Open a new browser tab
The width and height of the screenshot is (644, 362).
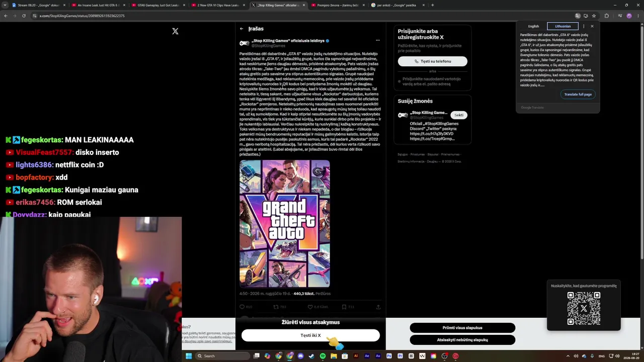(433, 5)
